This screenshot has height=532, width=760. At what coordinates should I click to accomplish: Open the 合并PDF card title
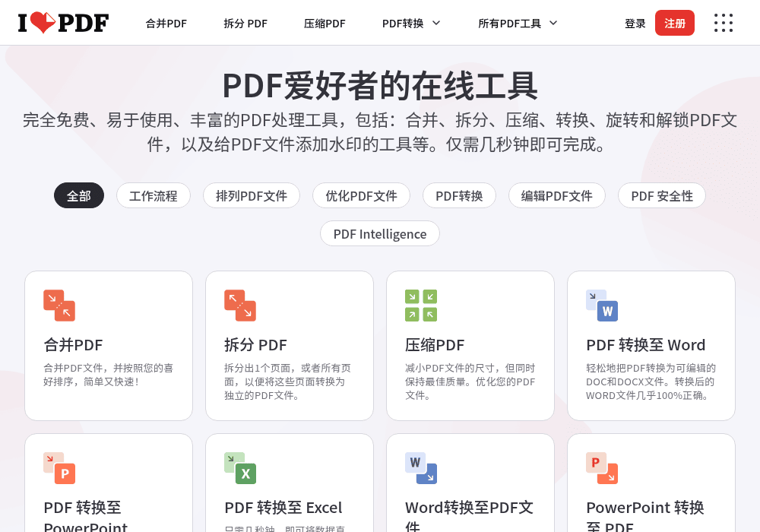pos(73,345)
